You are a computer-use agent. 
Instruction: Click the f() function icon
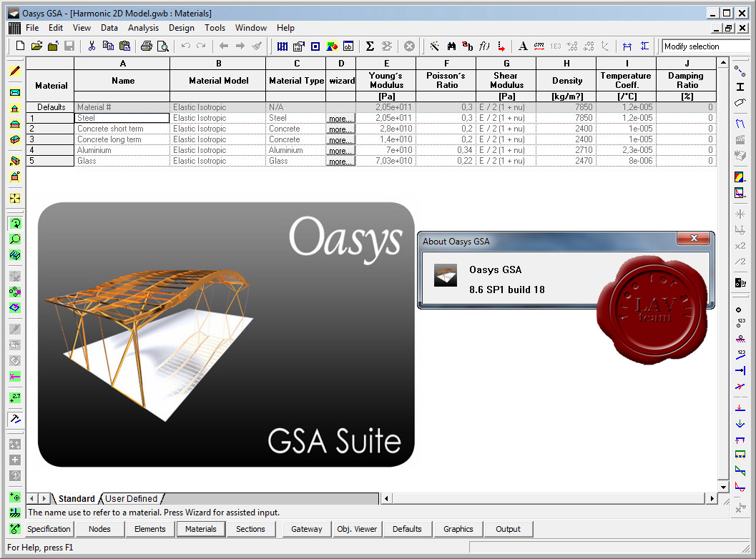coord(484,46)
